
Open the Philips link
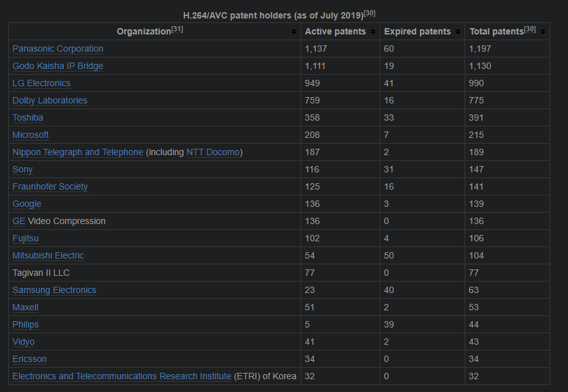click(26, 324)
